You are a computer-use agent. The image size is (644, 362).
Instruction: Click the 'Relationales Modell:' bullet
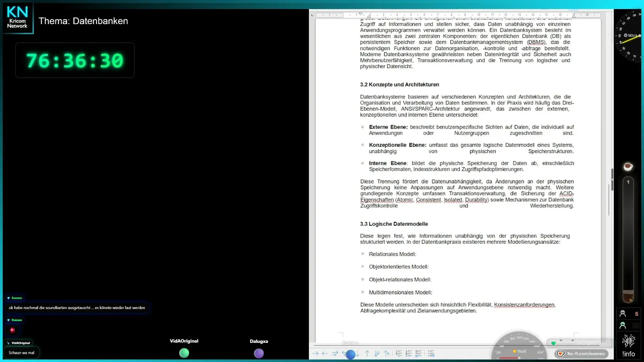(392, 254)
